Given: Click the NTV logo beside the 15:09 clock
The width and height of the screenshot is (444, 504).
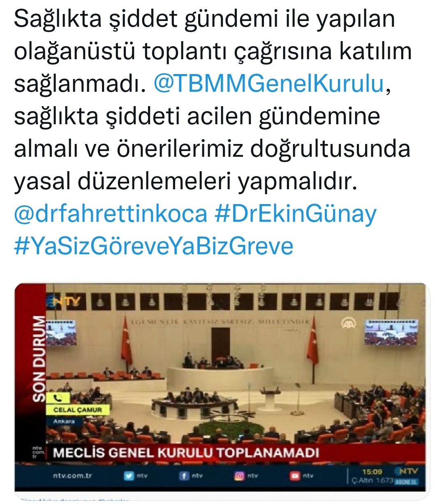Looking at the screenshot, I should click(406, 471).
